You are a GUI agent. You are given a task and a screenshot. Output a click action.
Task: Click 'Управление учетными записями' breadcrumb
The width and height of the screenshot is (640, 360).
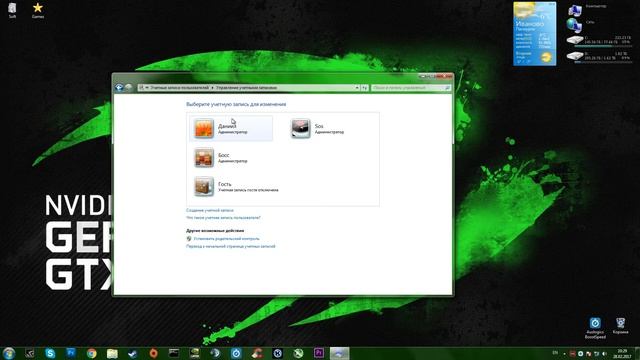pos(247,88)
